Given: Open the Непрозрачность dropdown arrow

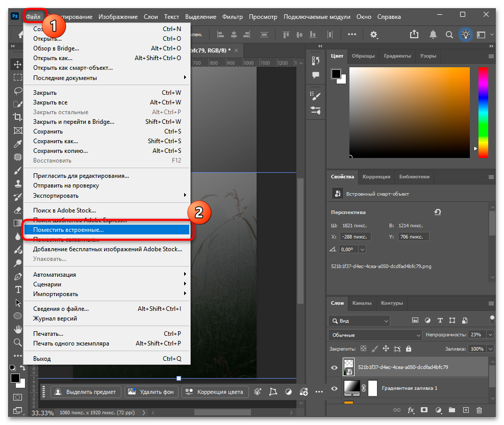Looking at the screenshot, I should pos(491,334).
